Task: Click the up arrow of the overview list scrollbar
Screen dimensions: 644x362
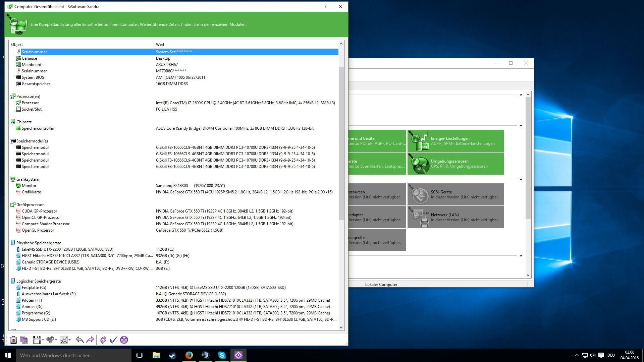Action: (x=341, y=44)
